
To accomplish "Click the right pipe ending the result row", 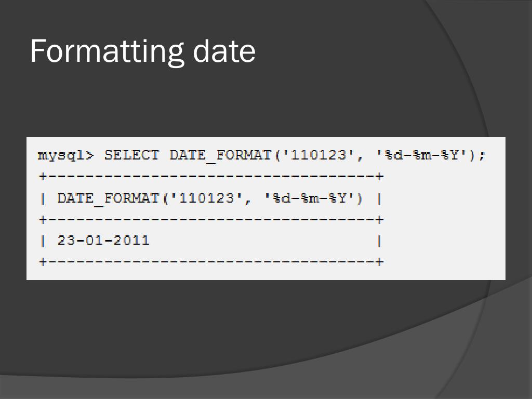I will point(380,241).
